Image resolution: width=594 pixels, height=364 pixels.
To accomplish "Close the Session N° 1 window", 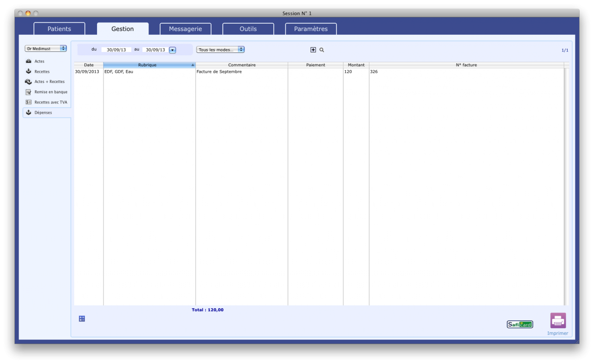I will click(x=21, y=13).
